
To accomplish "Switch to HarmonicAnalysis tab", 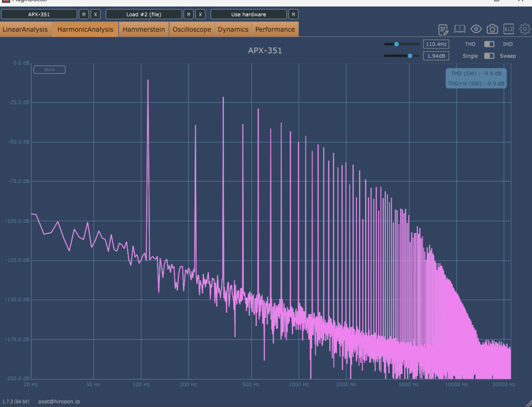I will (x=86, y=30).
